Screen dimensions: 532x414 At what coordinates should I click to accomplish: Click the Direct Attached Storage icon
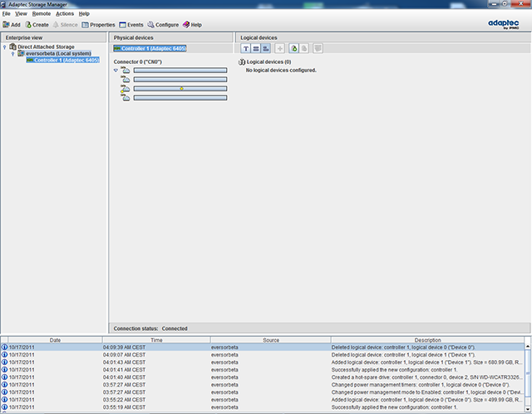click(13, 47)
